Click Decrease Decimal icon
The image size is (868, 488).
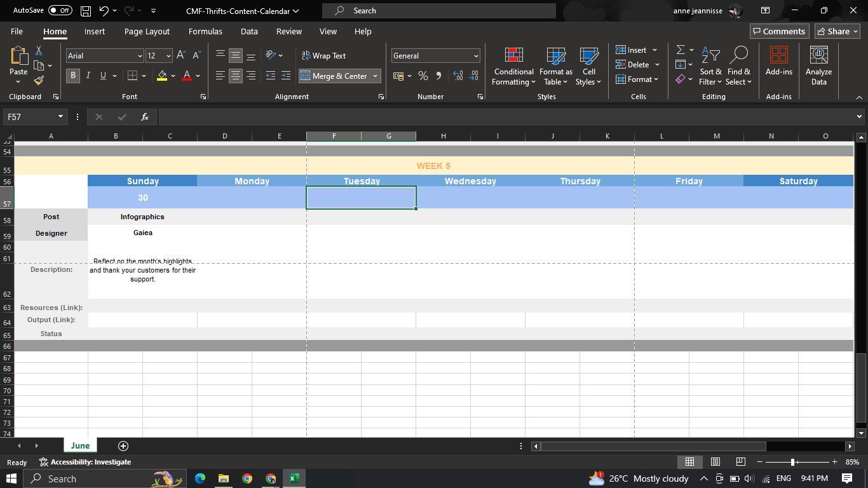[473, 76]
